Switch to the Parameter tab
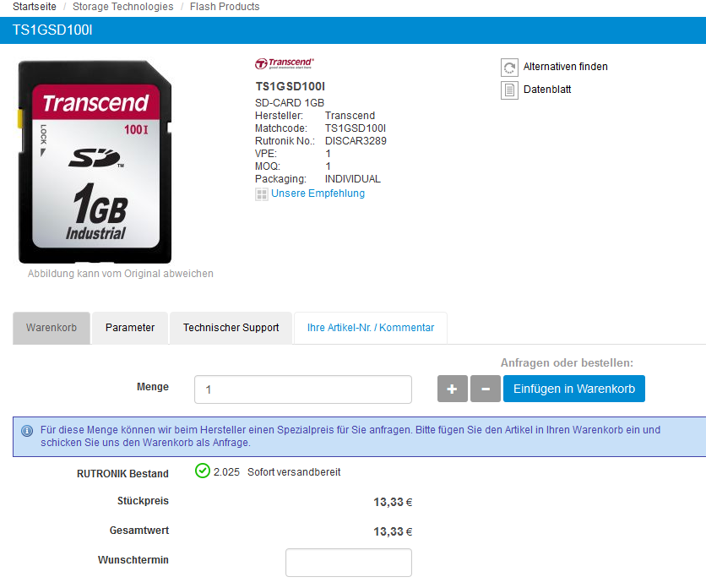706x588 pixels. pyautogui.click(x=130, y=328)
